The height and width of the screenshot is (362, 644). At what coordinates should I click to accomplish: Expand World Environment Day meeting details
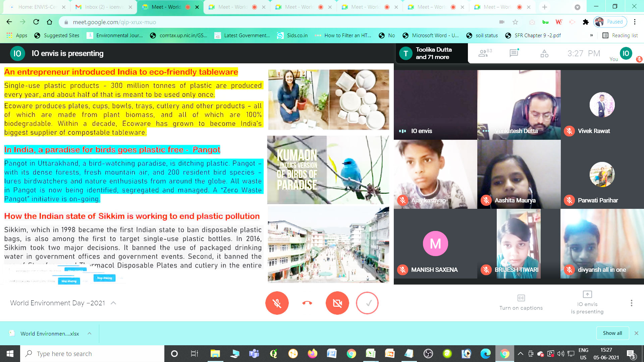(x=113, y=303)
